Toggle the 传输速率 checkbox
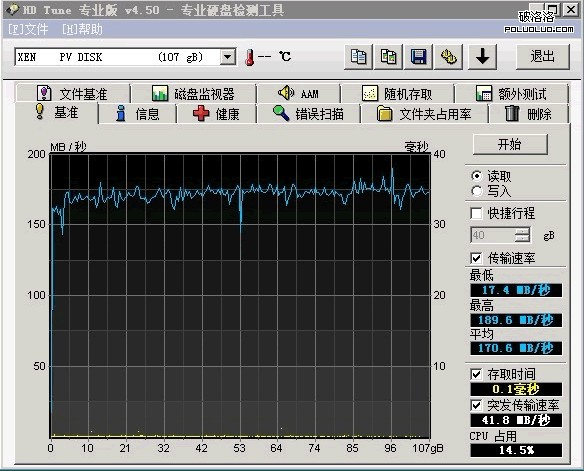 coord(476,258)
